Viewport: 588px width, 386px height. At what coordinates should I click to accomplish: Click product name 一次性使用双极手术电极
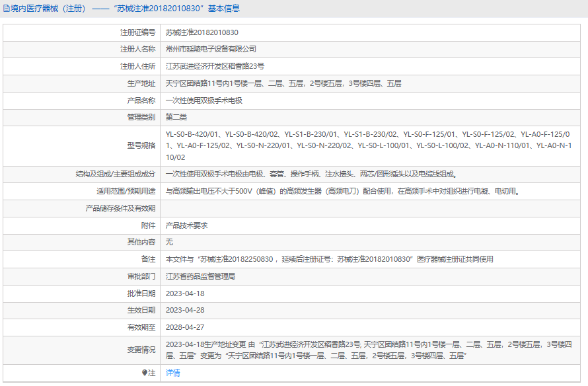point(203,100)
